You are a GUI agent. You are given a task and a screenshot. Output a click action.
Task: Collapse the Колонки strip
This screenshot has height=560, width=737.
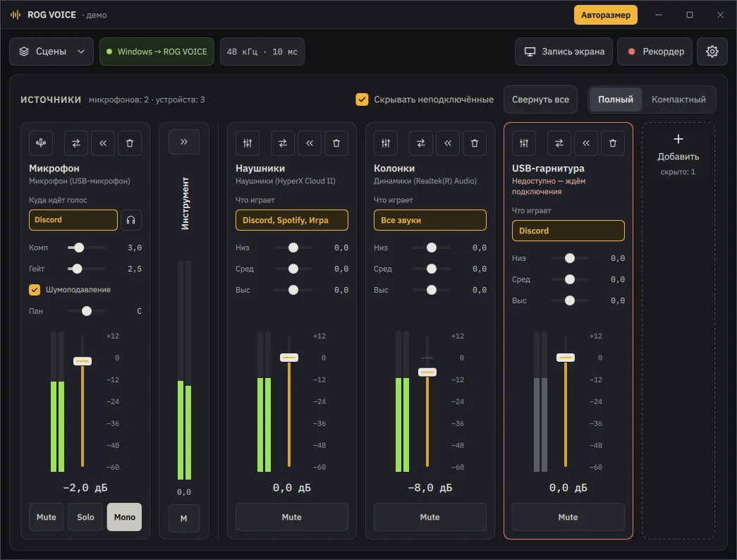point(448,143)
